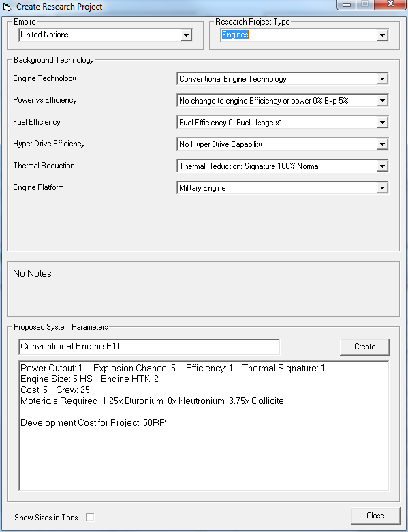
Task: Click the Conventional Engine E10 name field
Action: (x=149, y=347)
